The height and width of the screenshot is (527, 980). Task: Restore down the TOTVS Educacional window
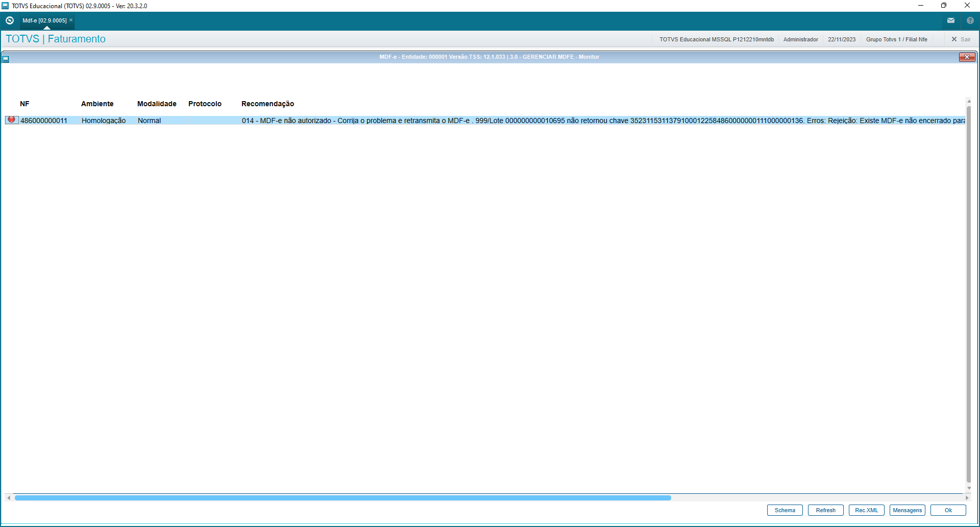tap(944, 6)
